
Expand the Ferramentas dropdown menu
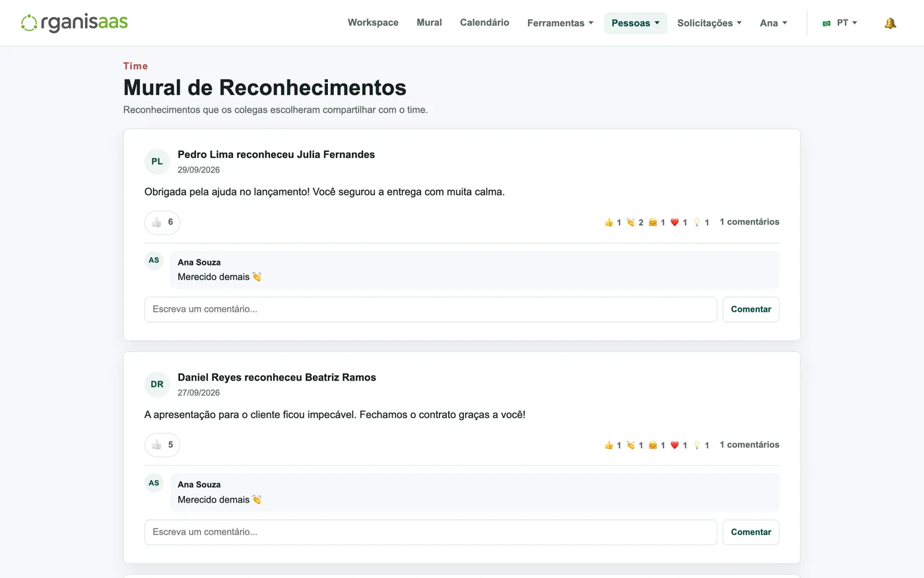(560, 23)
